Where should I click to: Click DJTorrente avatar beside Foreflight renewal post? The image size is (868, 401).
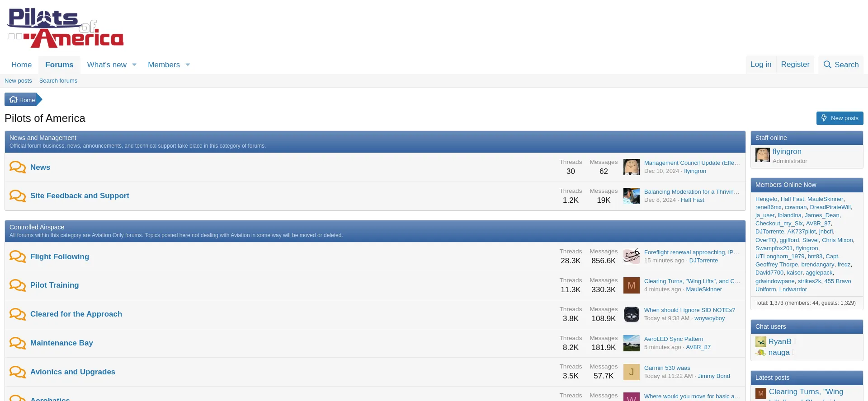632,256
